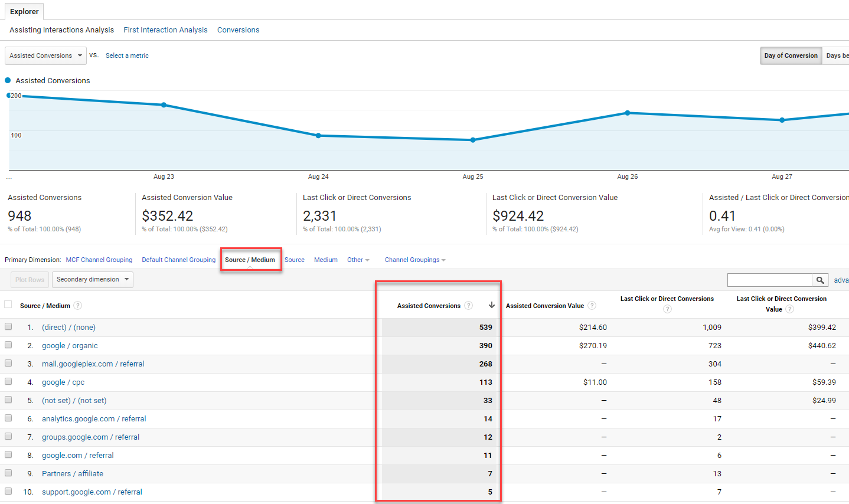The height and width of the screenshot is (504, 849).
Task: Click the sort arrow in Assisted Conversions column header
Action: pyautogui.click(x=491, y=305)
